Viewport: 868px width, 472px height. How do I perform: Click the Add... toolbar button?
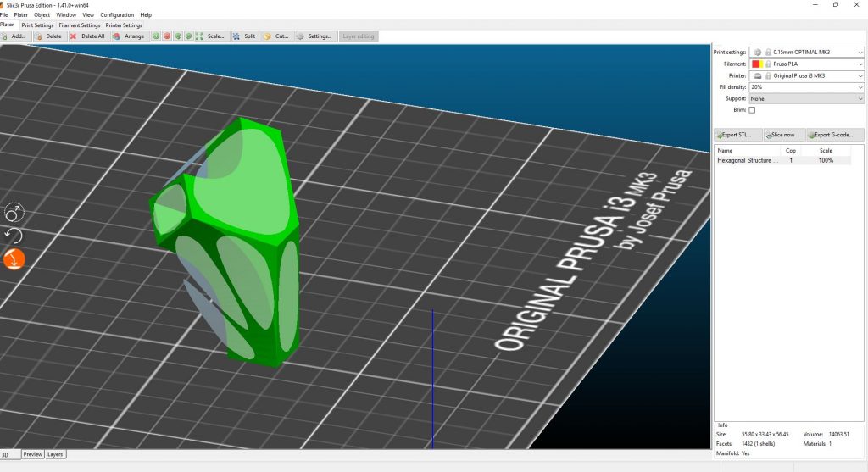point(15,36)
